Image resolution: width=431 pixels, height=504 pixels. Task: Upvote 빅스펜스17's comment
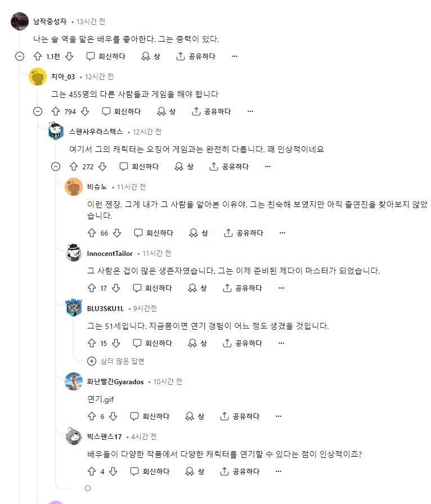tap(92, 471)
